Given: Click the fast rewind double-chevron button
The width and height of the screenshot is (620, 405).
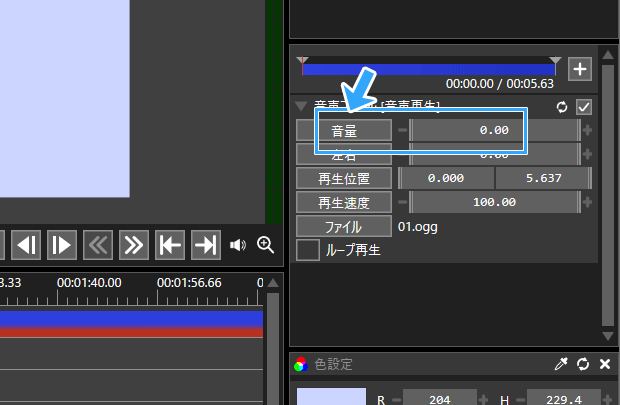Looking at the screenshot, I should 98,245.
